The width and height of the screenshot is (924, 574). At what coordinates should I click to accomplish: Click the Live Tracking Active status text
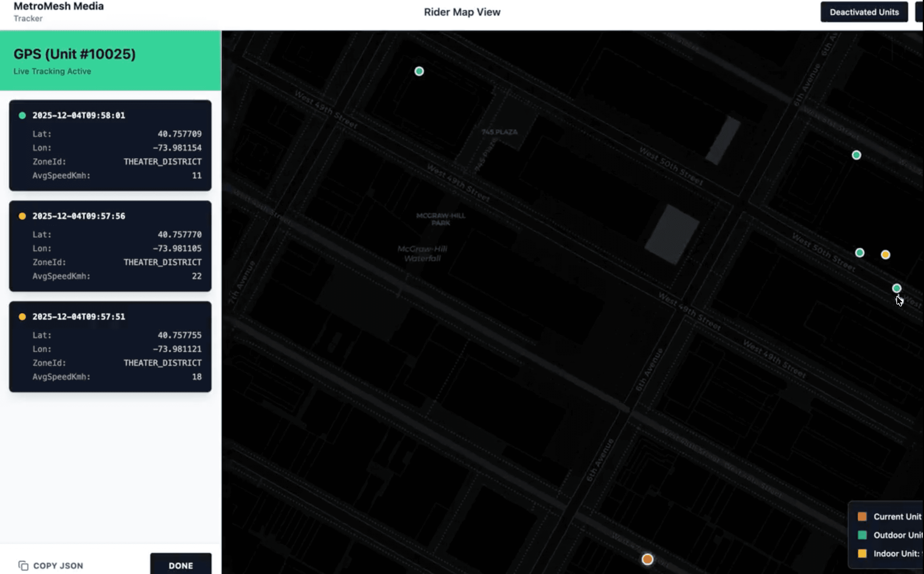point(52,71)
